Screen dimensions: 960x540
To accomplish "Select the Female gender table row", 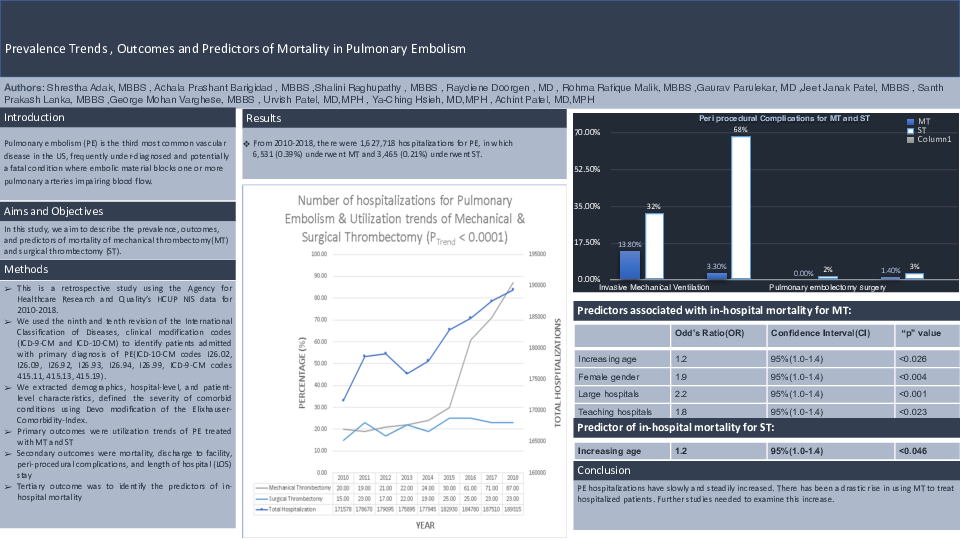I will pyautogui.click(x=620, y=376).
